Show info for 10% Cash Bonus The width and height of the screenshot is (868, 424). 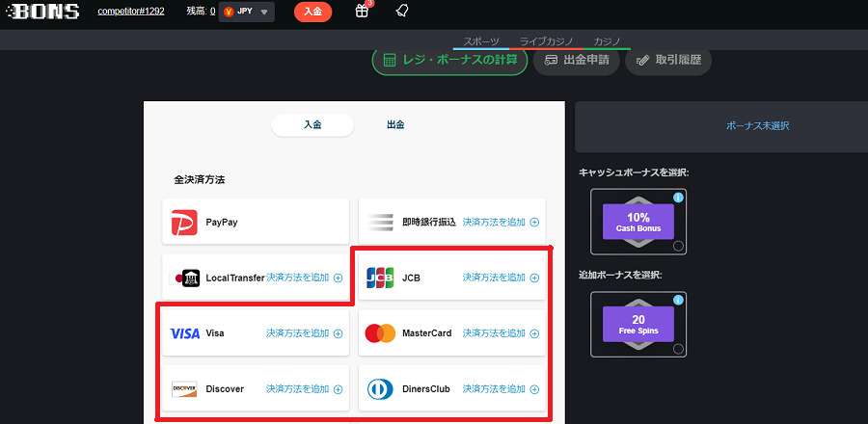click(678, 198)
